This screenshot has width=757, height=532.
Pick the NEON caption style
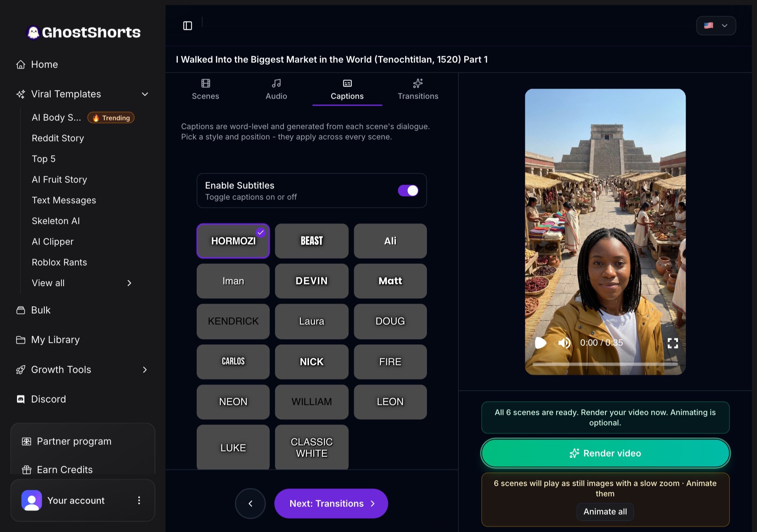click(233, 402)
